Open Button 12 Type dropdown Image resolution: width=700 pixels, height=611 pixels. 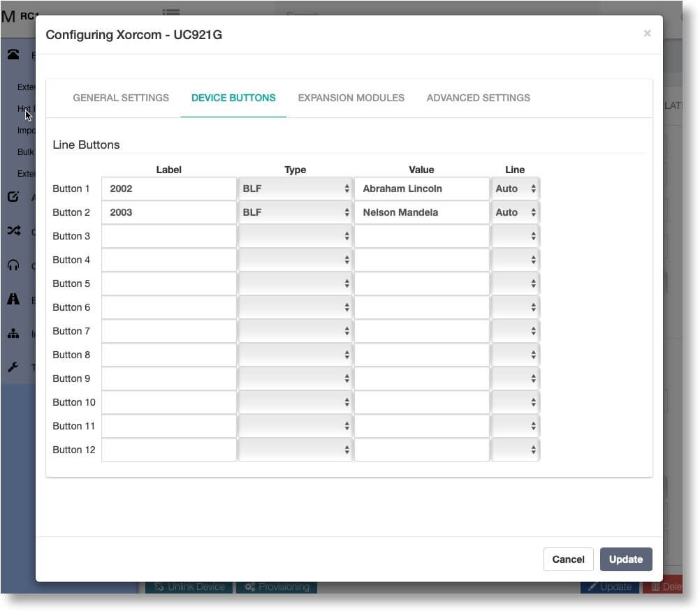(295, 450)
